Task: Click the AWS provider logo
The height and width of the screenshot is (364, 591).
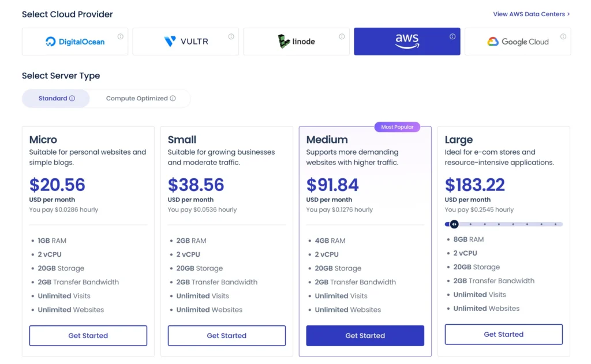Action: [x=407, y=41]
